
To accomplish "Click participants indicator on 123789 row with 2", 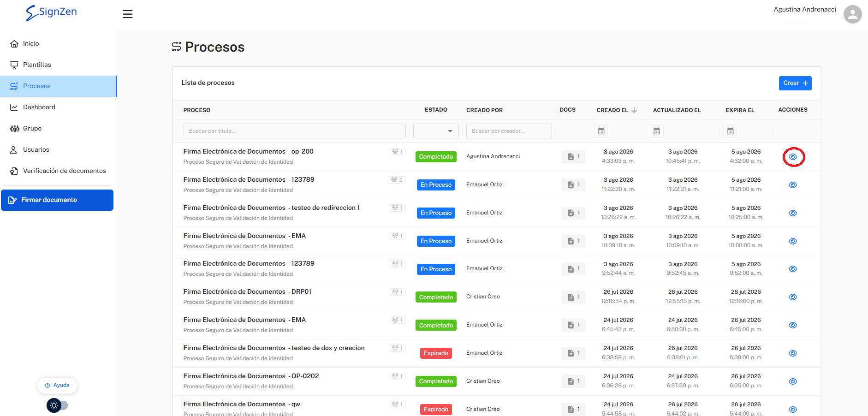I will [397, 179].
